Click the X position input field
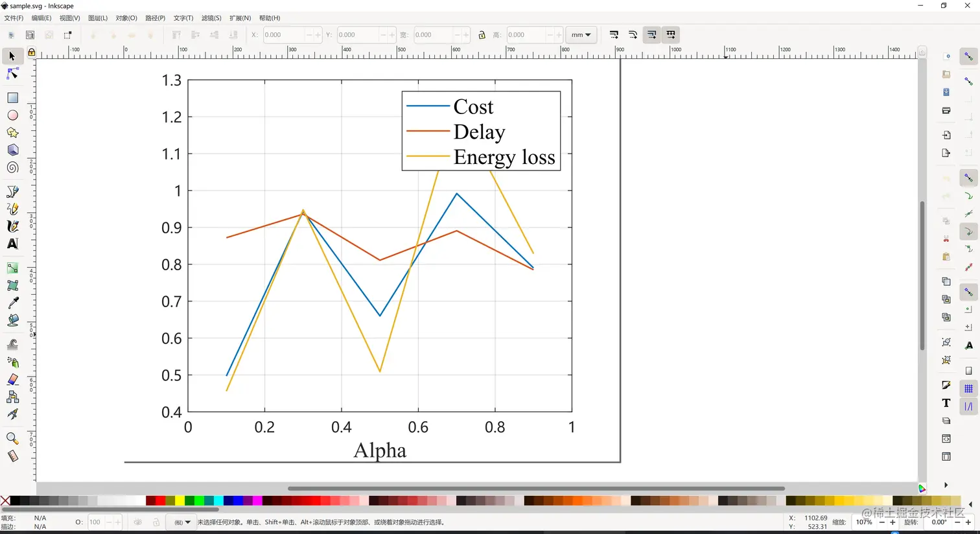Image resolution: width=980 pixels, height=534 pixels. pyautogui.click(x=283, y=35)
